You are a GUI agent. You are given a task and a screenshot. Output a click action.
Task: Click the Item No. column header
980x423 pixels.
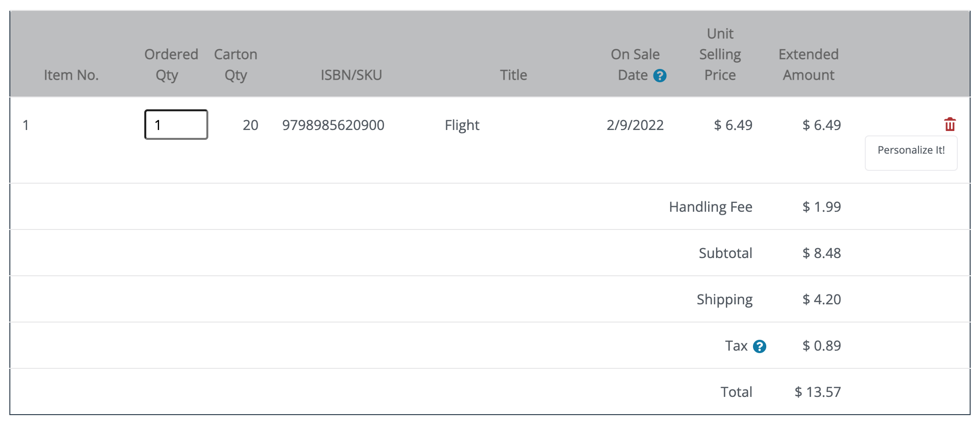(71, 75)
